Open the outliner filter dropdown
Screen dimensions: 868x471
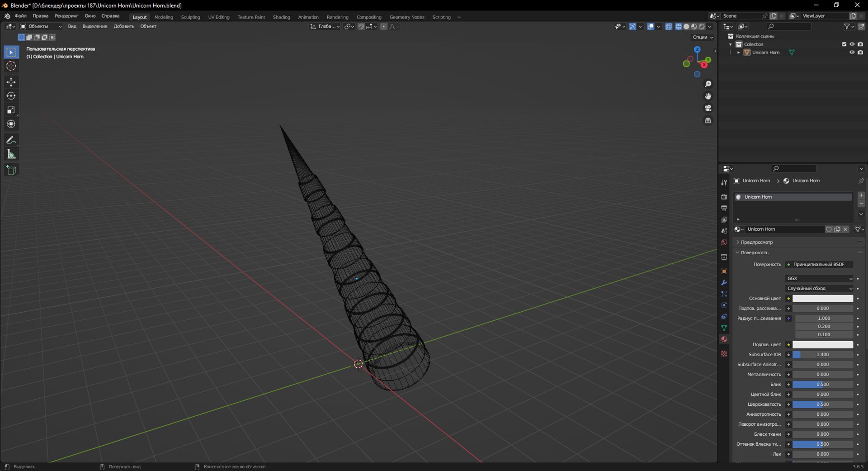coord(849,27)
